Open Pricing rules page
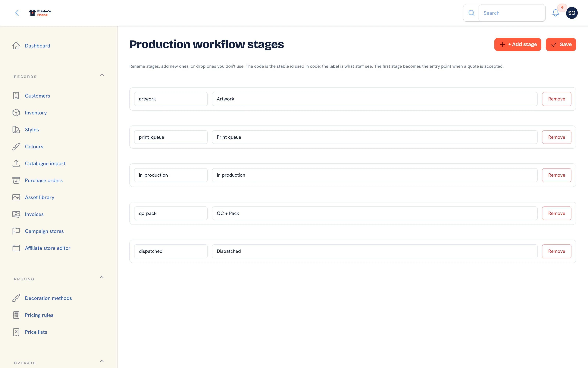Image resolution: width=588 pixels, height=368 pixels. (39, 315)
